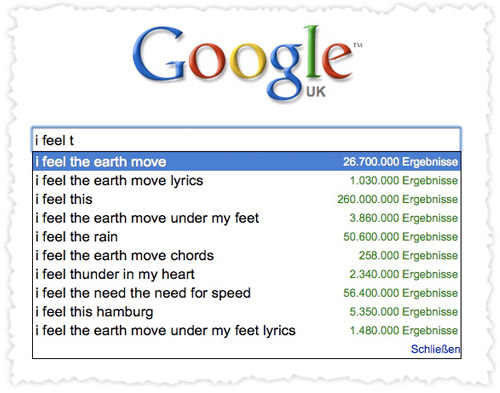The width and height of the screenshot is (500, 393).
Task: Select suggestion "i feel the earth move"
Action: [x=247, y=162]
